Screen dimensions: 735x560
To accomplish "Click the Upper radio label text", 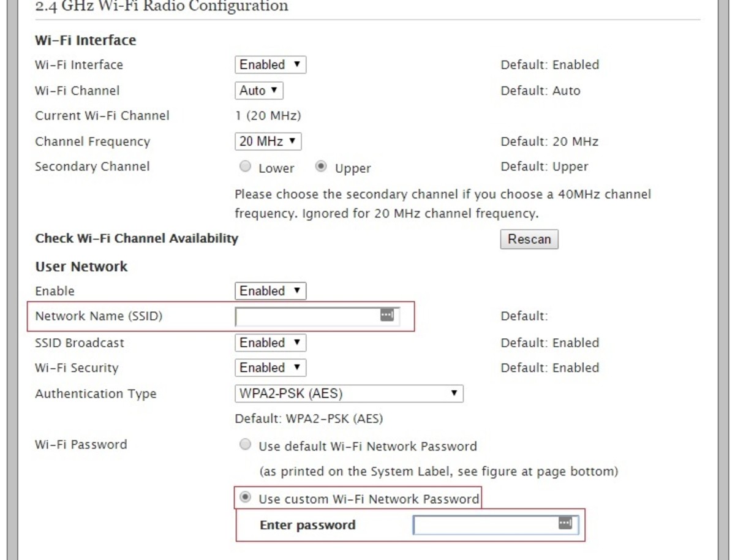I will point(353,168).
